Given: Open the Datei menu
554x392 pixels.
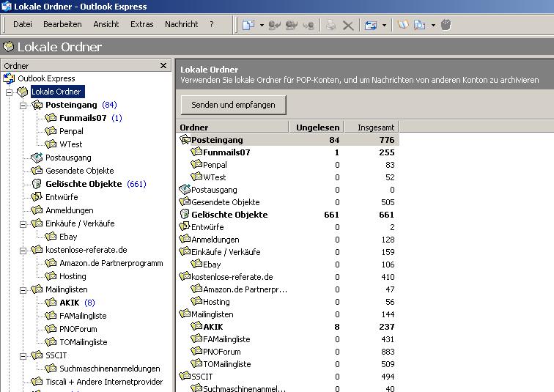Looking at the screenshot, I should coord(23,24).
